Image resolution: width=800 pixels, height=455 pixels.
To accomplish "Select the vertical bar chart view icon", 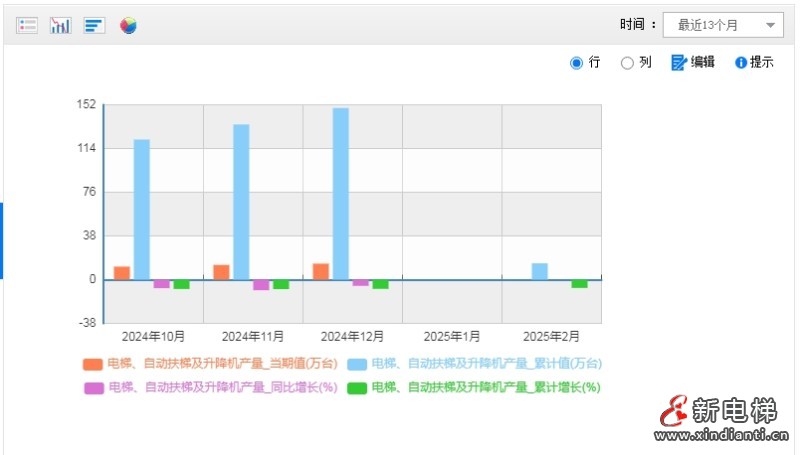I will [60, 25].
